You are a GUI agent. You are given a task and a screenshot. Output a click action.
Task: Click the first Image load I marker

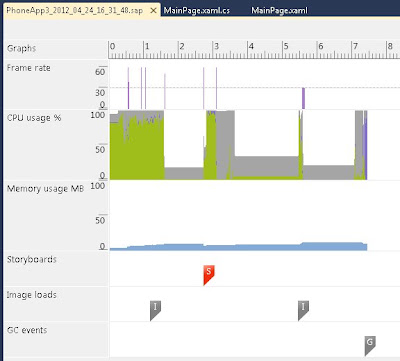pyautogui.click(x=155, y=310)
